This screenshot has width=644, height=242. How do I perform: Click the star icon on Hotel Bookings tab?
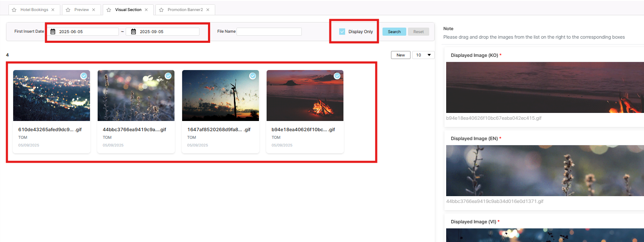coord(14,10)
